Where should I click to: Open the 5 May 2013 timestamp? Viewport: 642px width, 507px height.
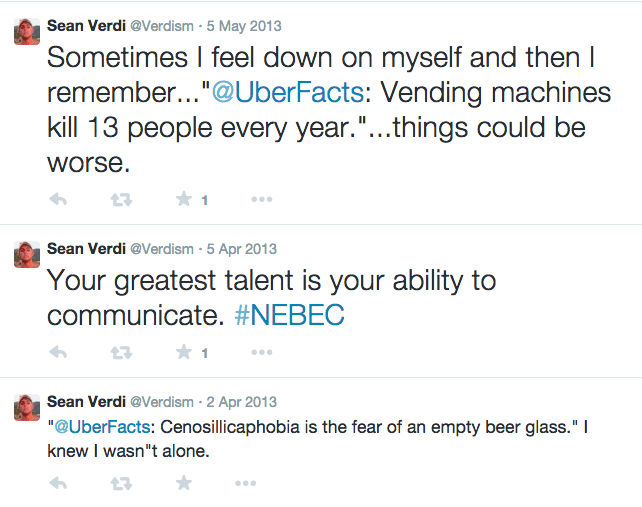point(244,26)
